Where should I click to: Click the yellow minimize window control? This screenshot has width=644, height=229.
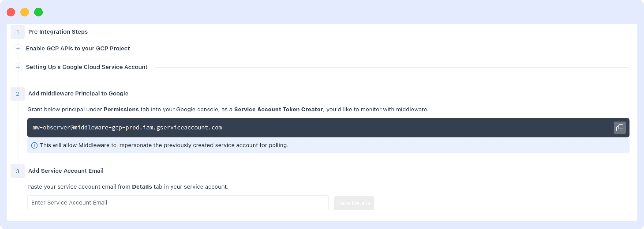coord(25,12)
